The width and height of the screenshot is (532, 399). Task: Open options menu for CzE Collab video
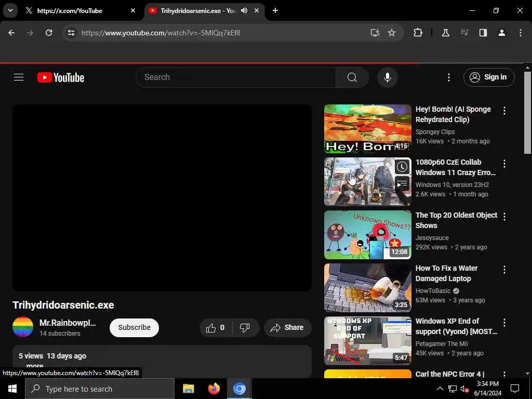click(x=504, y=163)
